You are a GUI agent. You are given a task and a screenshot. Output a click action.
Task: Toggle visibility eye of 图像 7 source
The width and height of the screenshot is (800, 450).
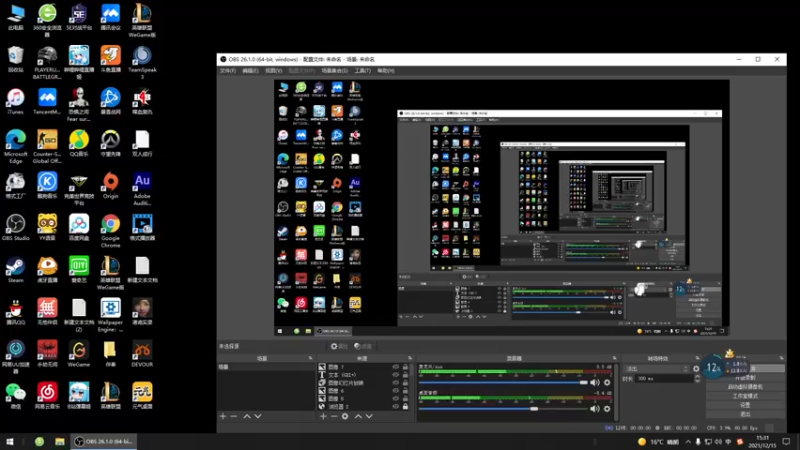click(x=395, y=367)
